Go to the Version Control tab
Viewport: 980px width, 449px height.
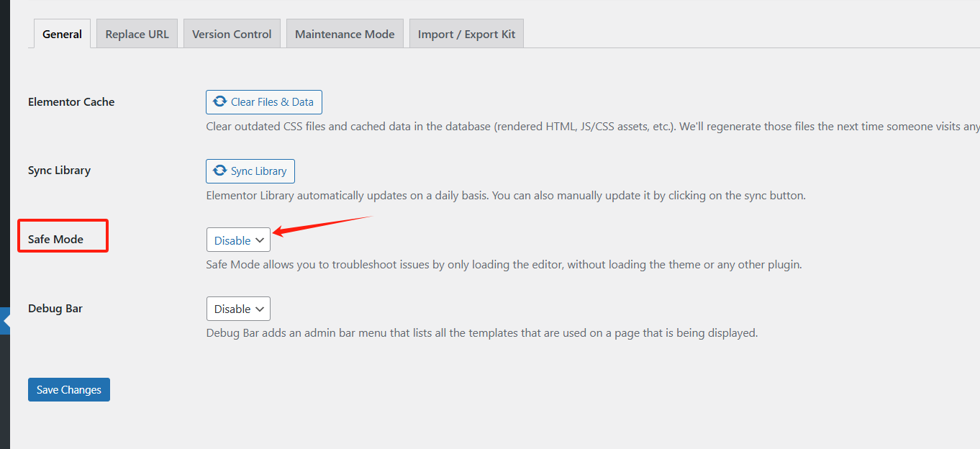tap(232, 34)
